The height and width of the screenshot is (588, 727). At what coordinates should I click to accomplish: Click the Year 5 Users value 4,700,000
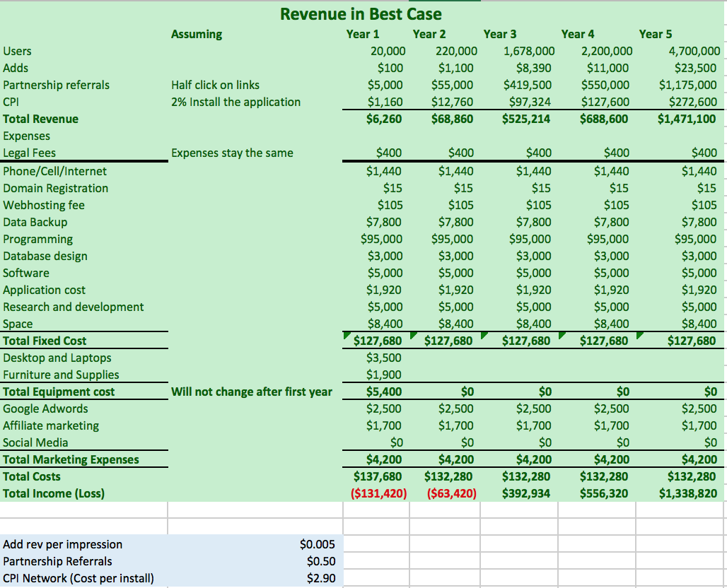pyautogui.click(x=694, y=51)
